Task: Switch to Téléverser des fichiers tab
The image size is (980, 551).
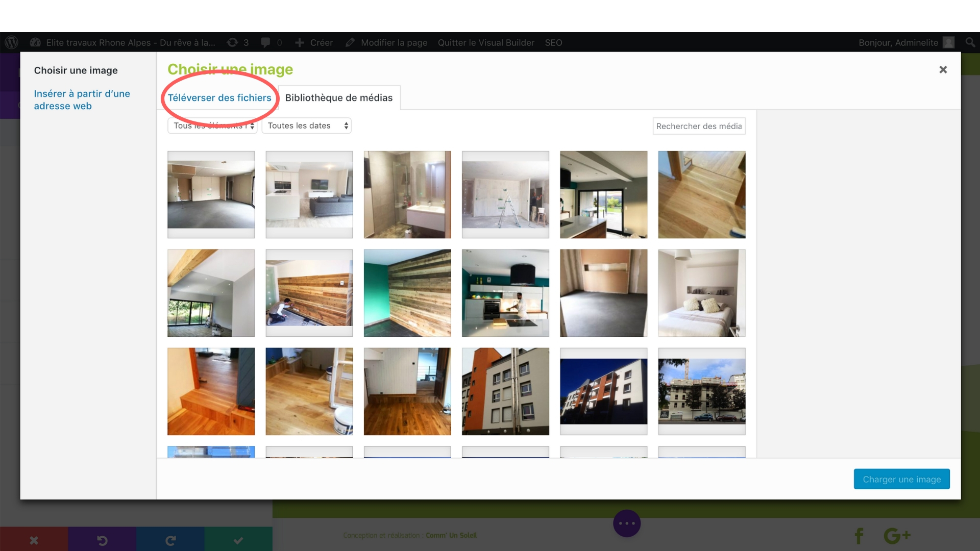Action: (219, 97)
